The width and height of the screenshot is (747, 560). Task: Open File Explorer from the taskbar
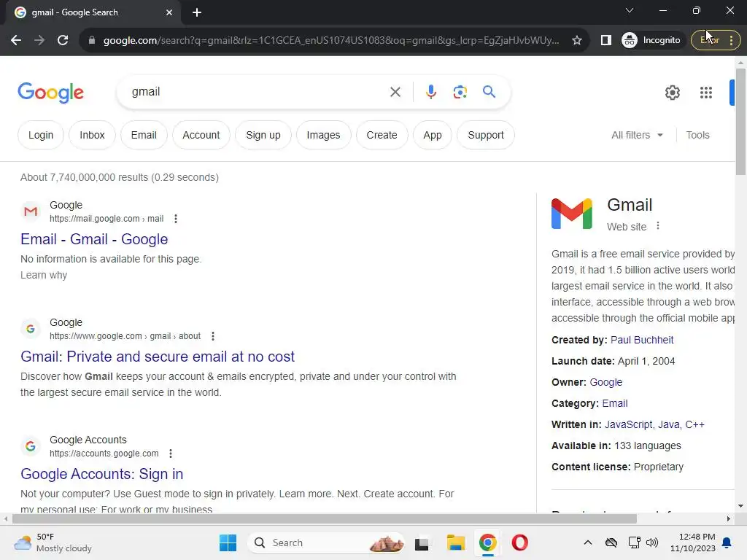click(x=455, y=542)
